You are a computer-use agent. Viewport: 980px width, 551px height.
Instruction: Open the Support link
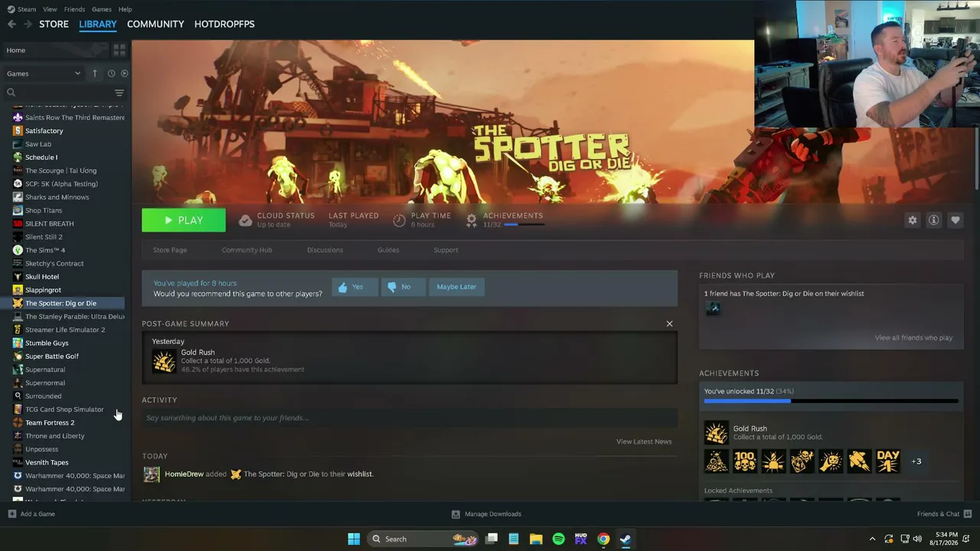[x=446, y=250]
